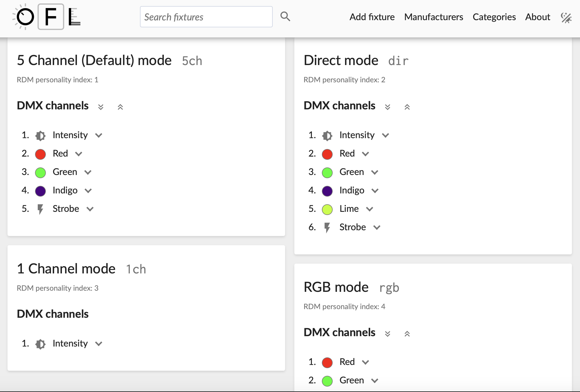
Task: Open the About page
Action: pos(537,17)
